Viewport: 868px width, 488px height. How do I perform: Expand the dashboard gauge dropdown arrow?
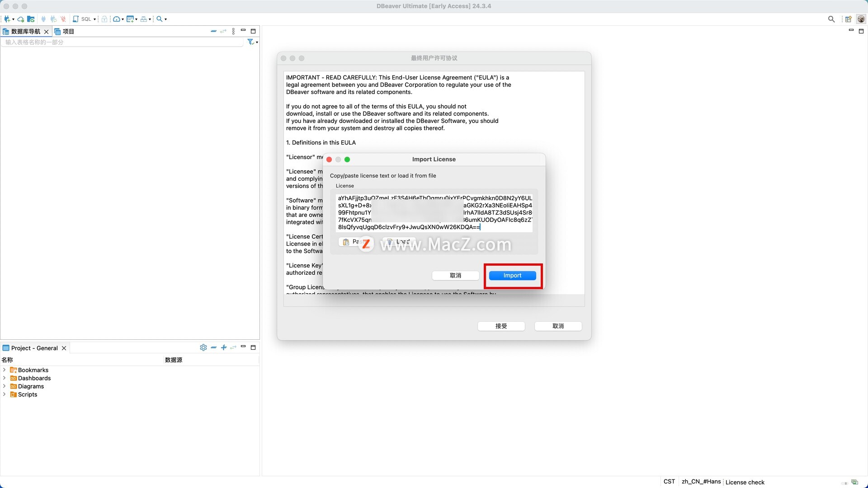pos(123,19)
